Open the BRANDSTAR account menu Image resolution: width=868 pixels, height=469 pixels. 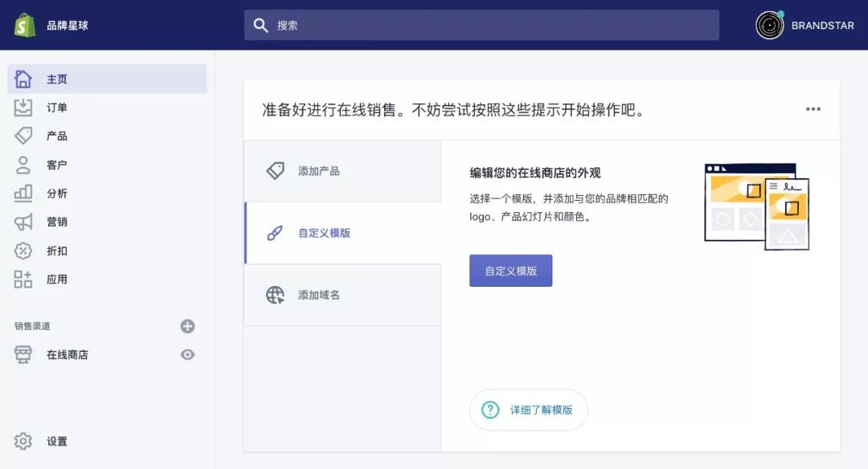point(804,25)
